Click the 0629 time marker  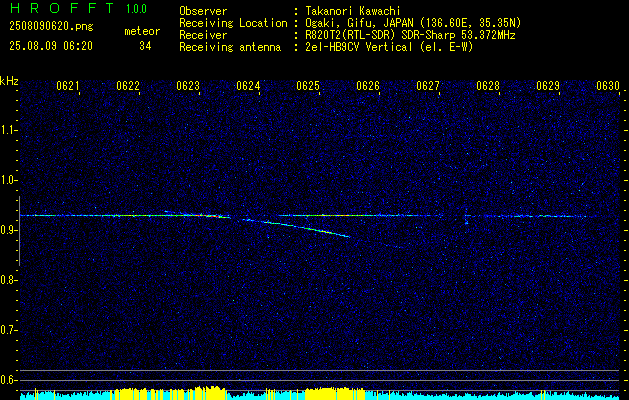point(548,86)
